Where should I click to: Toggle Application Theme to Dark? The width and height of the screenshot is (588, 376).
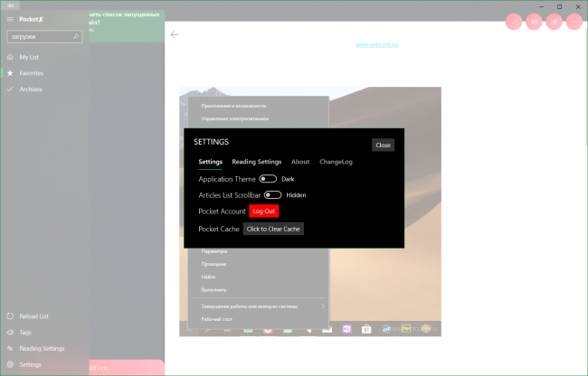tap(268, 179)
